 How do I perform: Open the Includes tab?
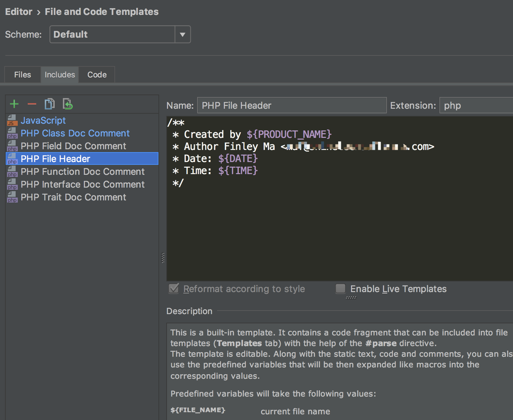point(60,75)
